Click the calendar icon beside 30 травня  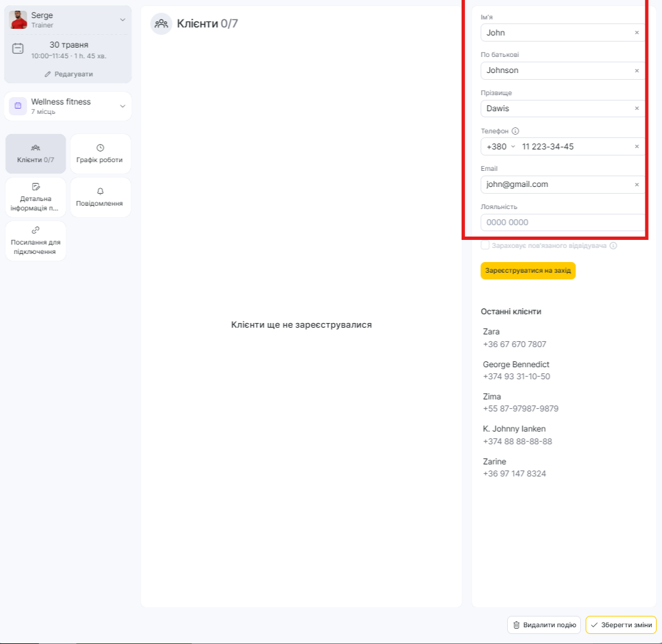(x=18, y=49)
